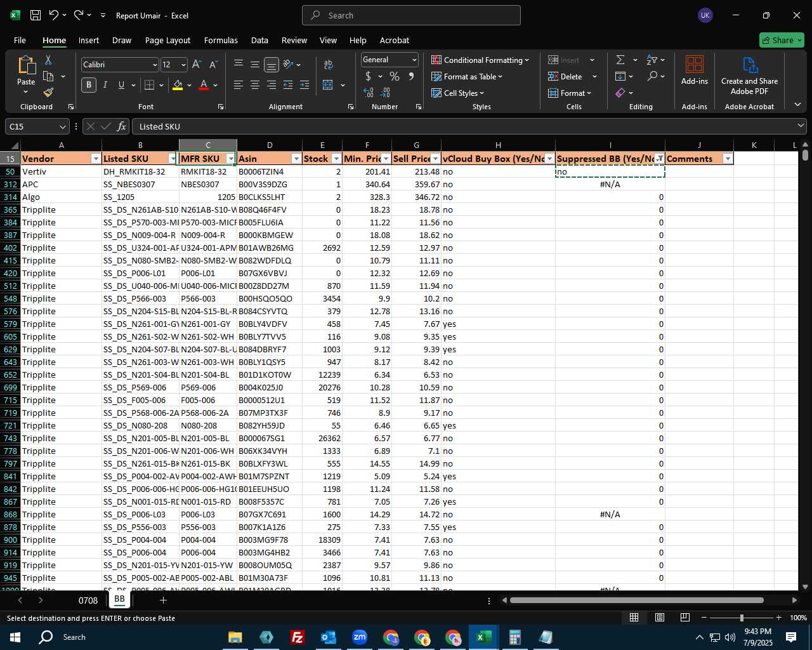The width and height of the screenshot is (812, 650).
Task: Expand the Name Box dropdown
Action: pyautogui.click(x=62, y=126)
